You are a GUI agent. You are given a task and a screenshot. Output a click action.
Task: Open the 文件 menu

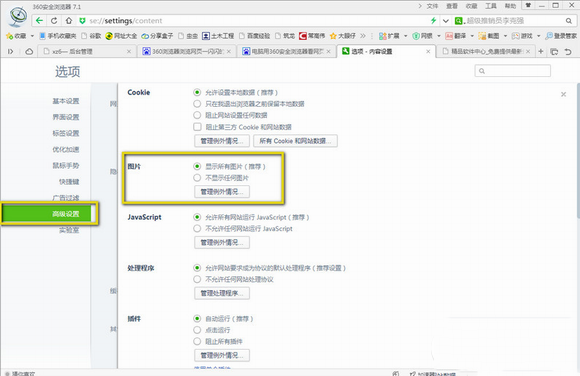[x=432, y=6]
